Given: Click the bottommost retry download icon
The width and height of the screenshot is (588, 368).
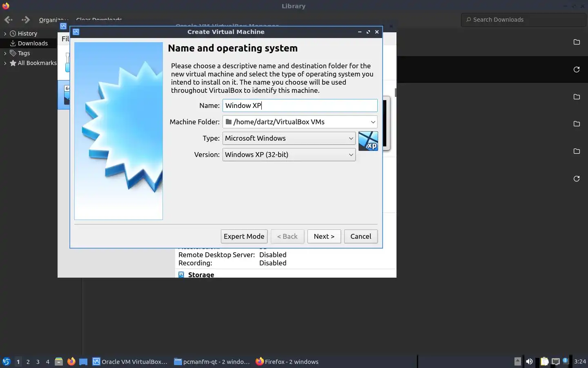Looking at the screenshot, I should tap(577, 179).
